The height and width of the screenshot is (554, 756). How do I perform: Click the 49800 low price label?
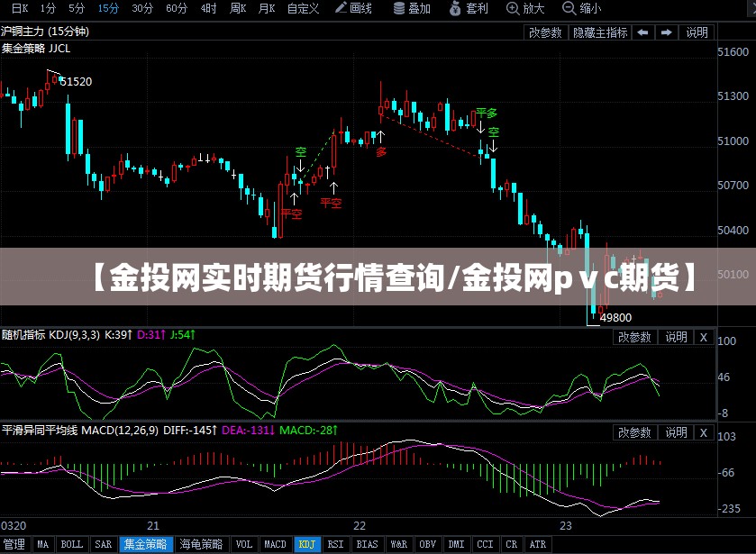[615, 317]
